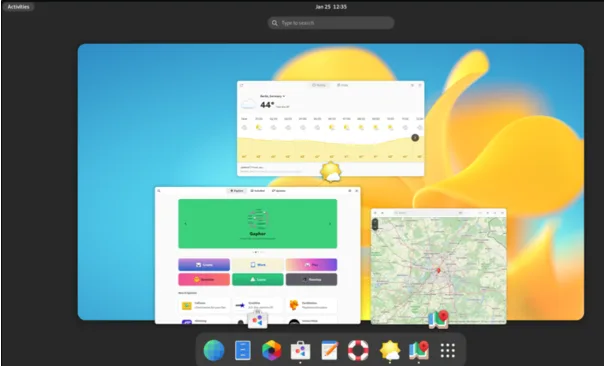Select the Maps window thumbnail
Screen dimensions: 605x366
(439, 266)
